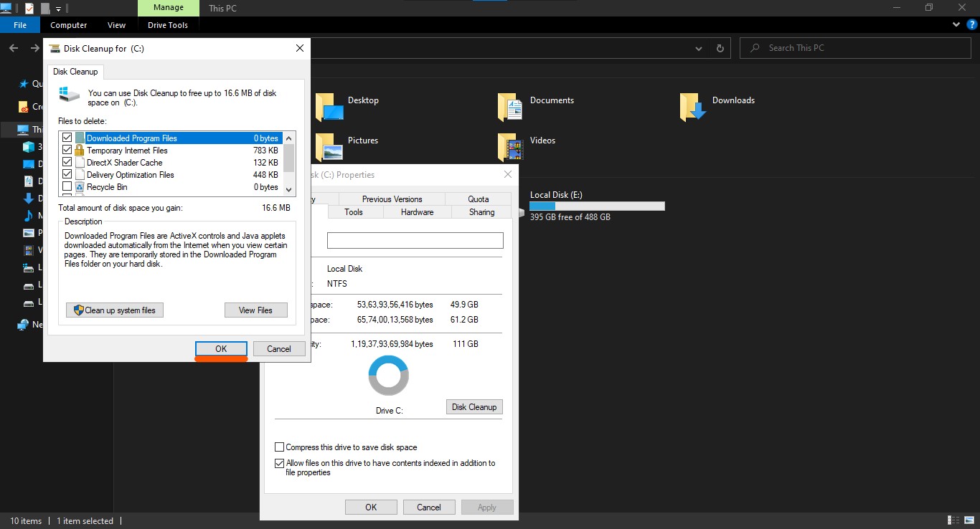Click the File Explorer system icon in title bar
Viewport: 980px width, 529px height.
pyautogui.click(x=6, y=8)
